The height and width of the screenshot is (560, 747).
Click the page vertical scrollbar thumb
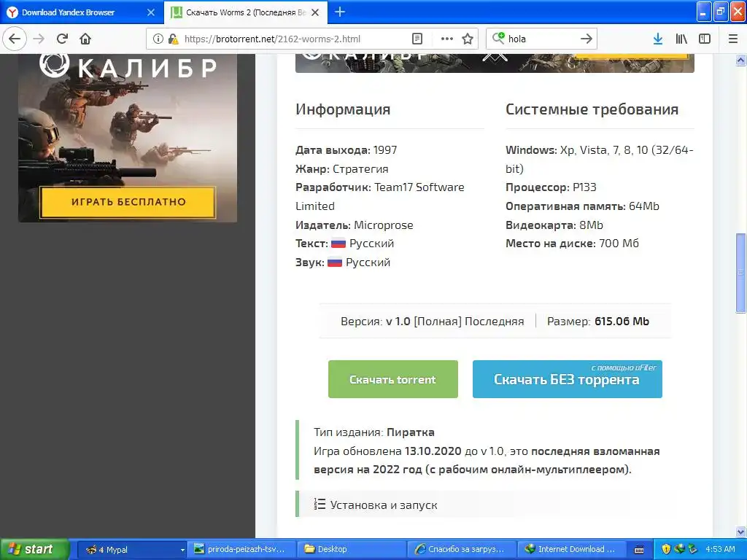[x=740, y=273]
